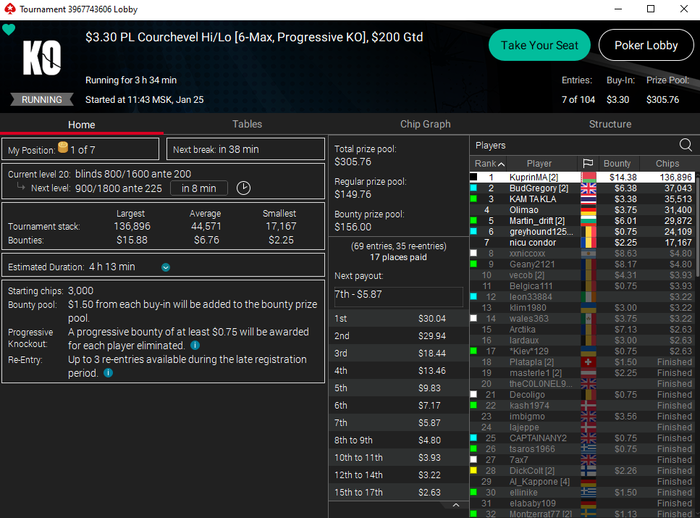The image size is (700, 518).
Task: Expand the Estimated Duration info chevron
Action: (166, 267)
